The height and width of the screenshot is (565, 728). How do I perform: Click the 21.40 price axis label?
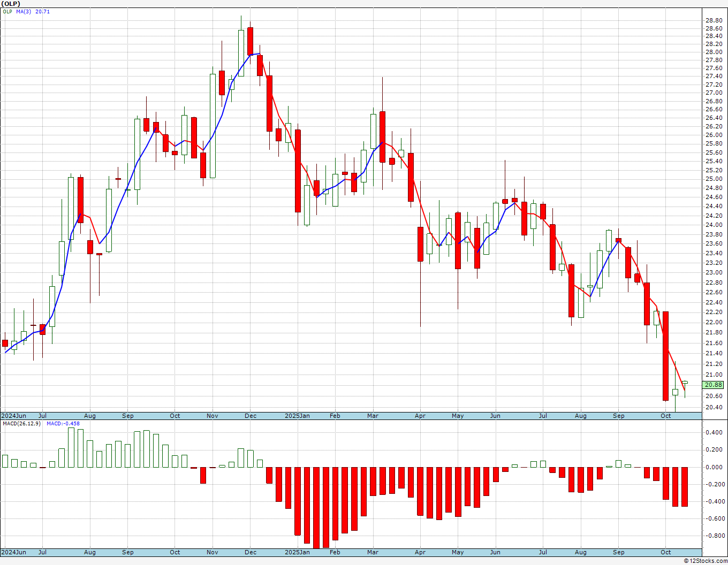tap(713, 353)
